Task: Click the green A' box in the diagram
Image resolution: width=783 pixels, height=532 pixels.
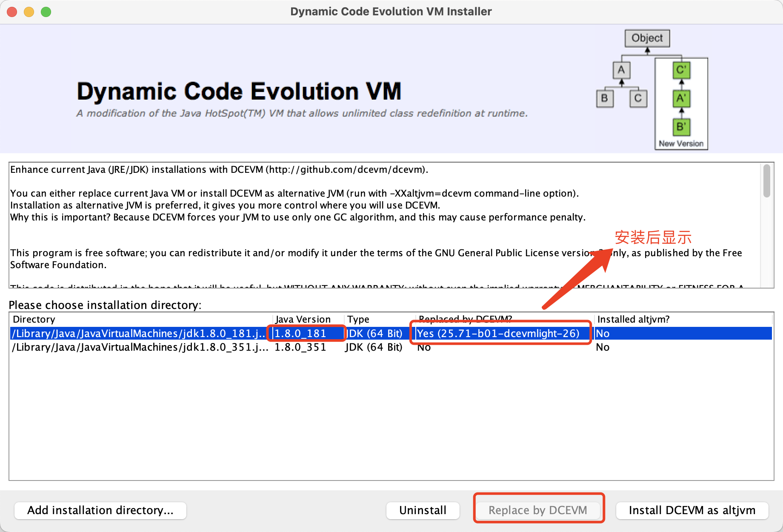Action: click(x=681, y=99)
